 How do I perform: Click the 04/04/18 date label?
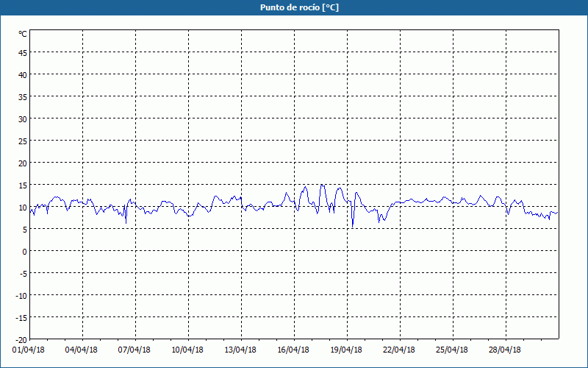82,350
